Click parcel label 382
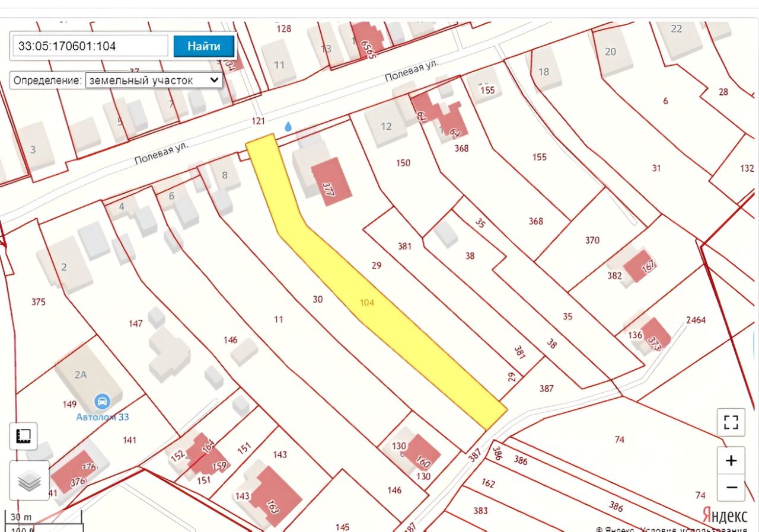Image resolution: width=759 pixels, height=532 pixels. pos(614,275)
